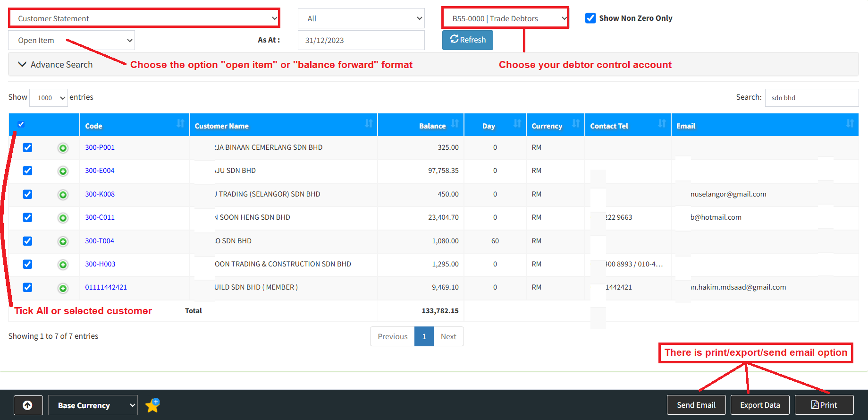Click Next page in pagination
This screenshot has height=420, width=868.
pos(448,336)
